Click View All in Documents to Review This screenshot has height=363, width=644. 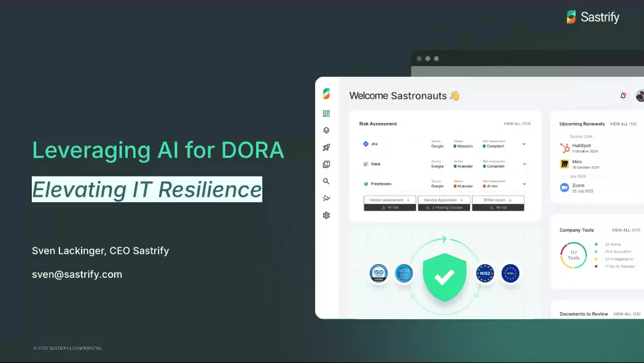click(627, 314)
